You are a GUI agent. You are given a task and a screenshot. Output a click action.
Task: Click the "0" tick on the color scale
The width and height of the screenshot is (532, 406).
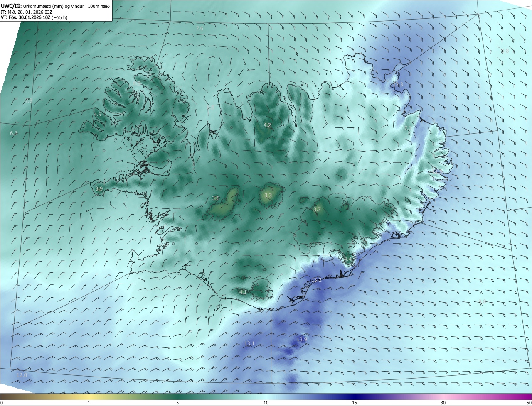[2, 403]
